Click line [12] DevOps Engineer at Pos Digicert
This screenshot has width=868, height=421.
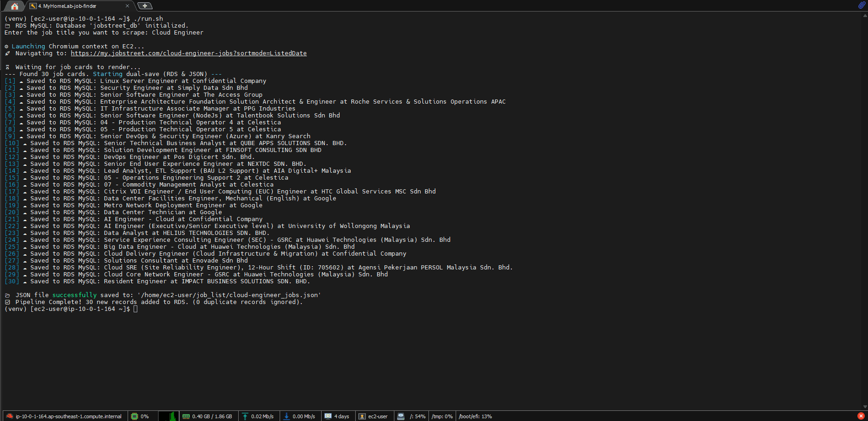[130, 157]
